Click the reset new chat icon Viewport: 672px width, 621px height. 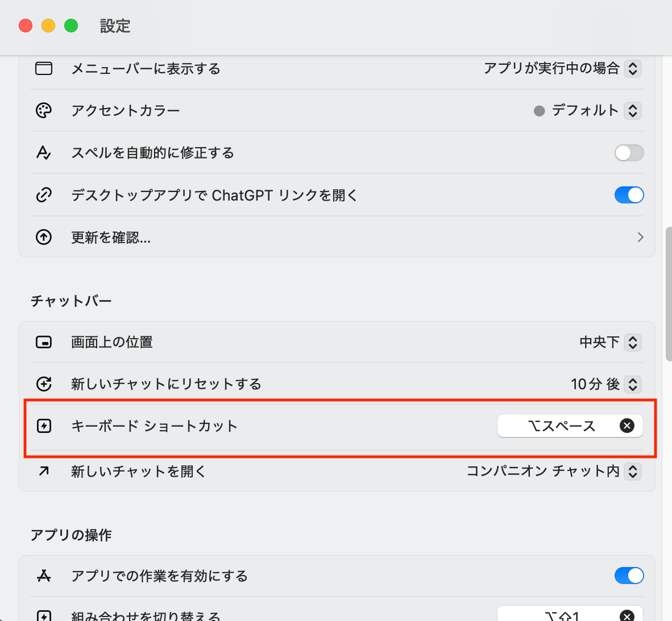[44, 384]
